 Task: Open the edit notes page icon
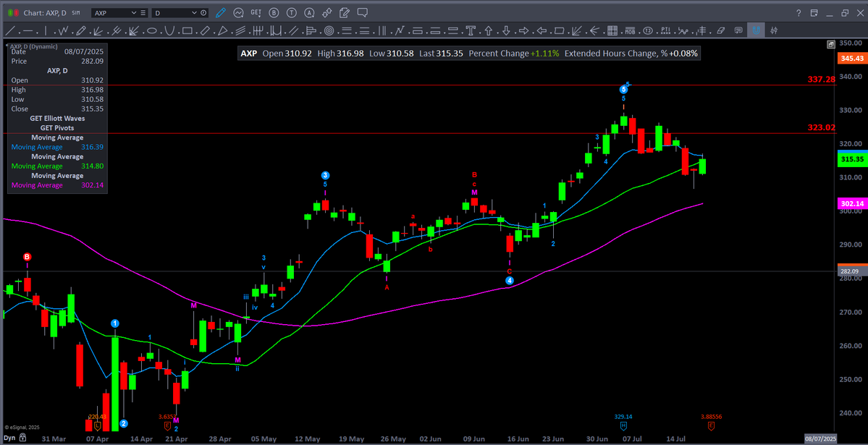(345, 12)
